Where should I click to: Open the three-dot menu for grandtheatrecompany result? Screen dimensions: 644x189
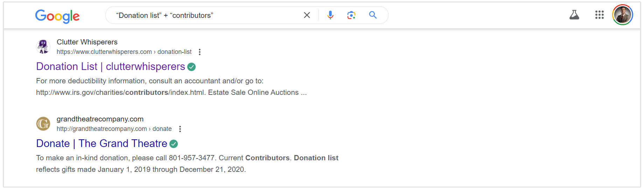coord(180,129)
